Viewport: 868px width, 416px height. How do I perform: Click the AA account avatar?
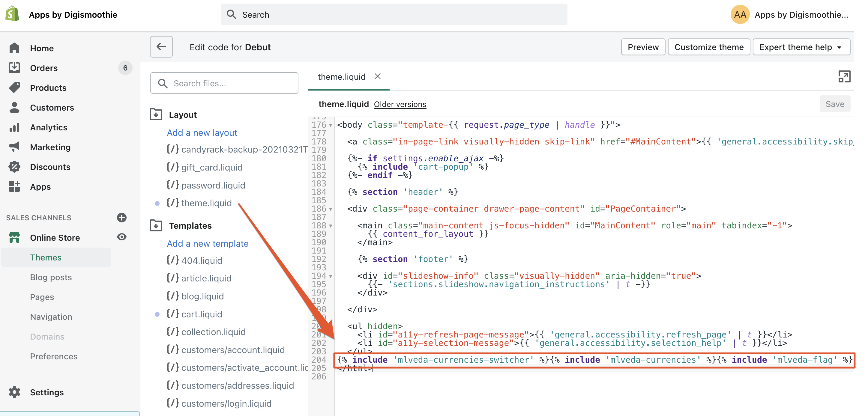[x=740, y=14]
